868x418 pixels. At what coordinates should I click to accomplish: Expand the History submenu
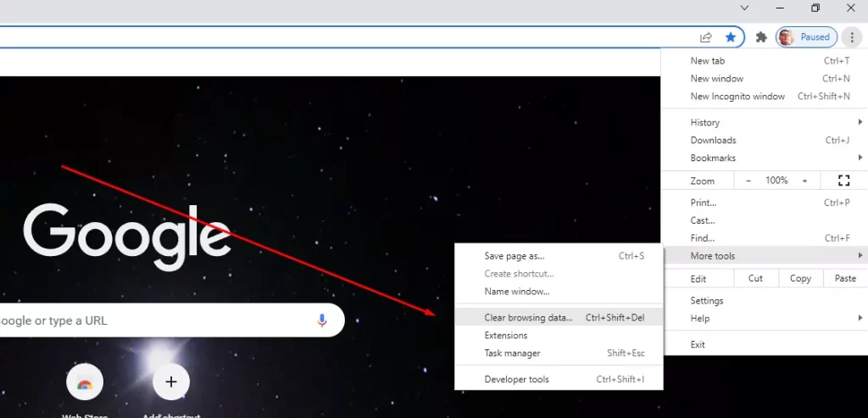765,122
